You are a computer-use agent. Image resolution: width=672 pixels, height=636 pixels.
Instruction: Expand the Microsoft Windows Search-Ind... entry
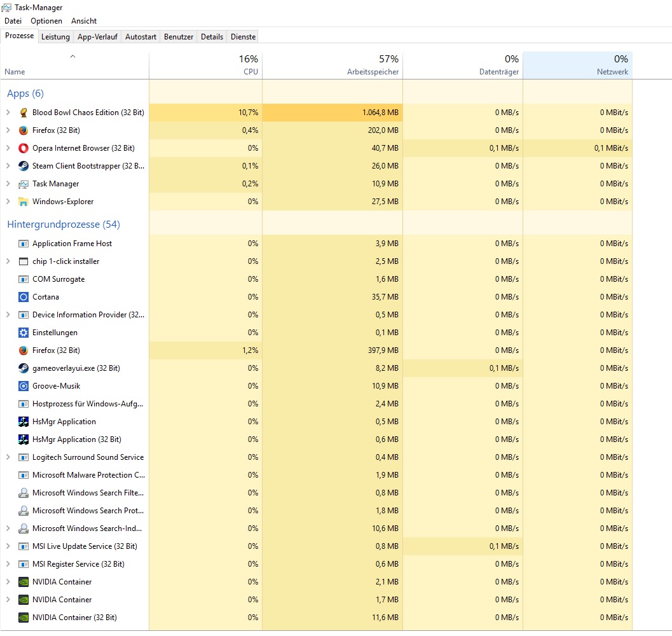point(8,529)
